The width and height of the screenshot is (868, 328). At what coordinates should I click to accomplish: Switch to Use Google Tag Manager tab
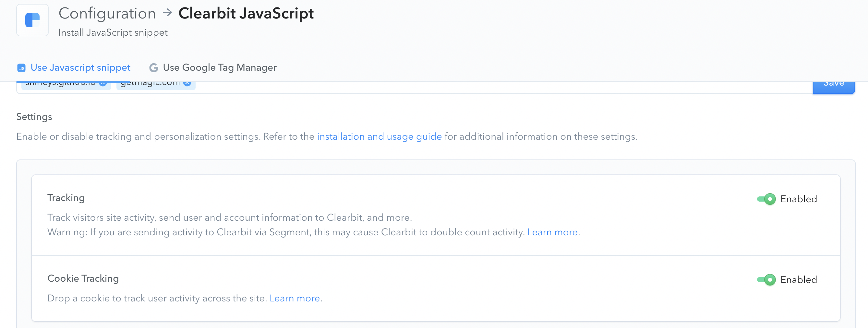coord(213,68)
